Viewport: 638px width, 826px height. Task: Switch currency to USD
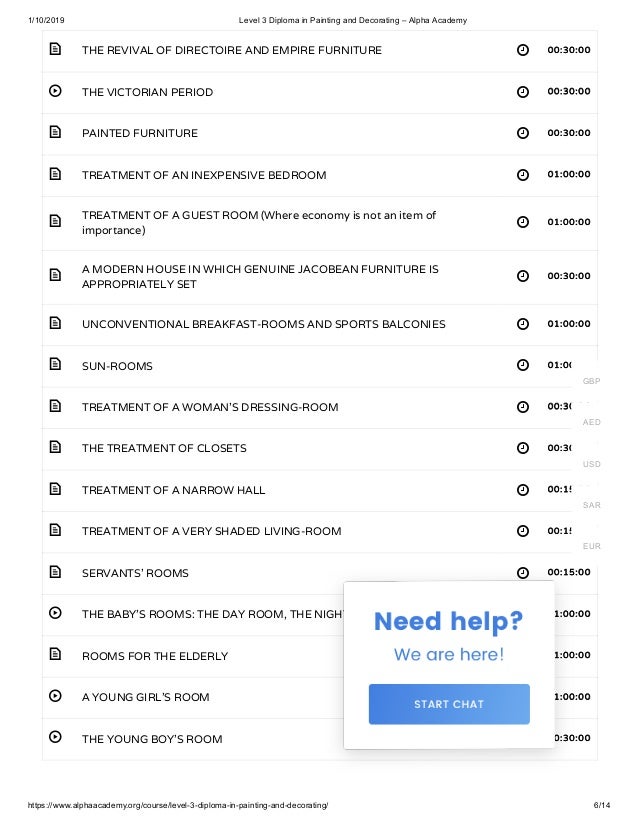tap(592, 464)
